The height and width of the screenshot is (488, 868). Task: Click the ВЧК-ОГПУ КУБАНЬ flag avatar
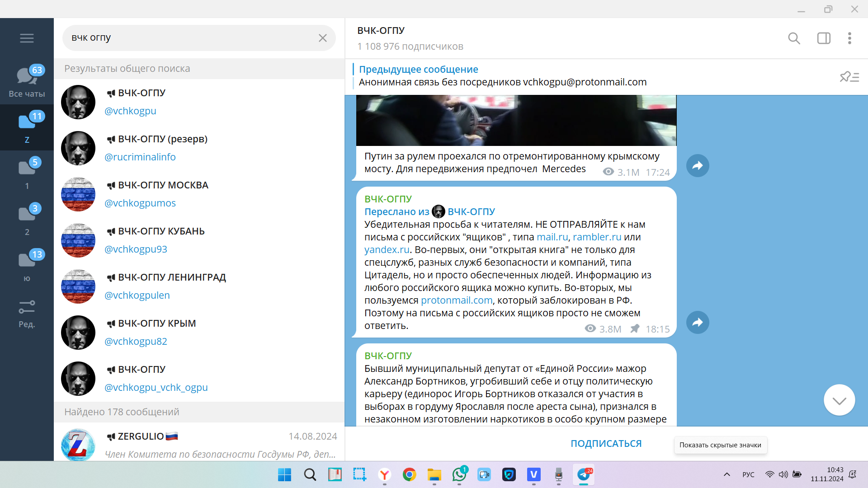click(x=78, y=240)
